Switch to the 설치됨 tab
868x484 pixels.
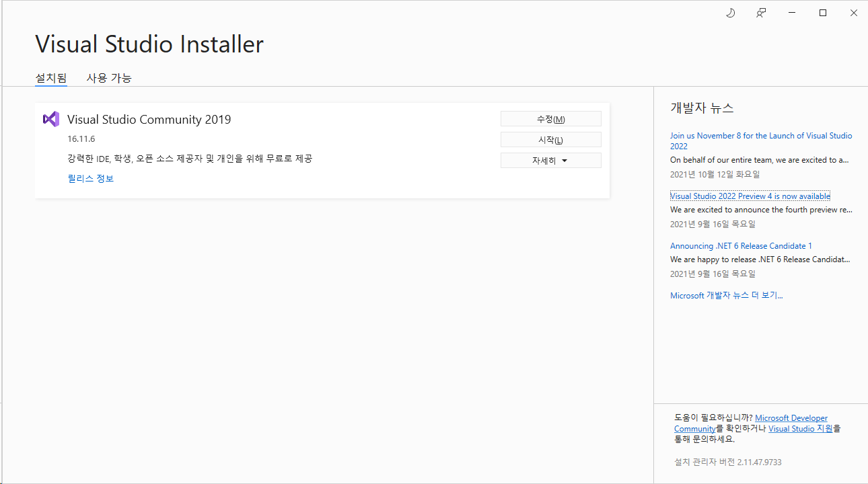point(51,78)
